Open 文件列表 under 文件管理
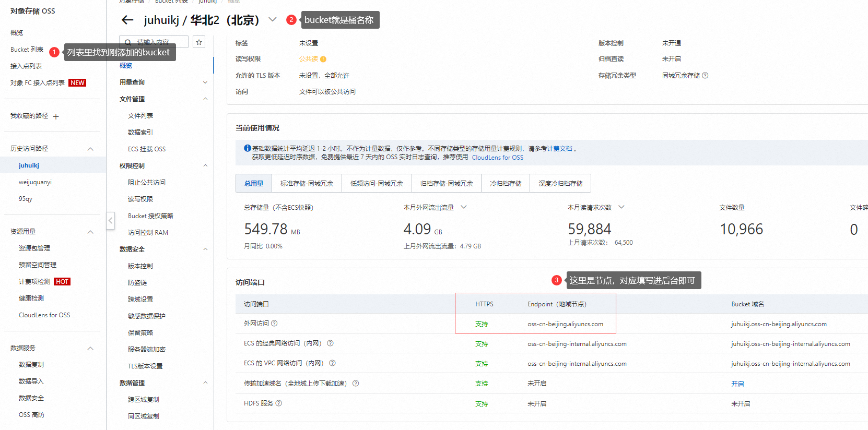 [140, 116]
